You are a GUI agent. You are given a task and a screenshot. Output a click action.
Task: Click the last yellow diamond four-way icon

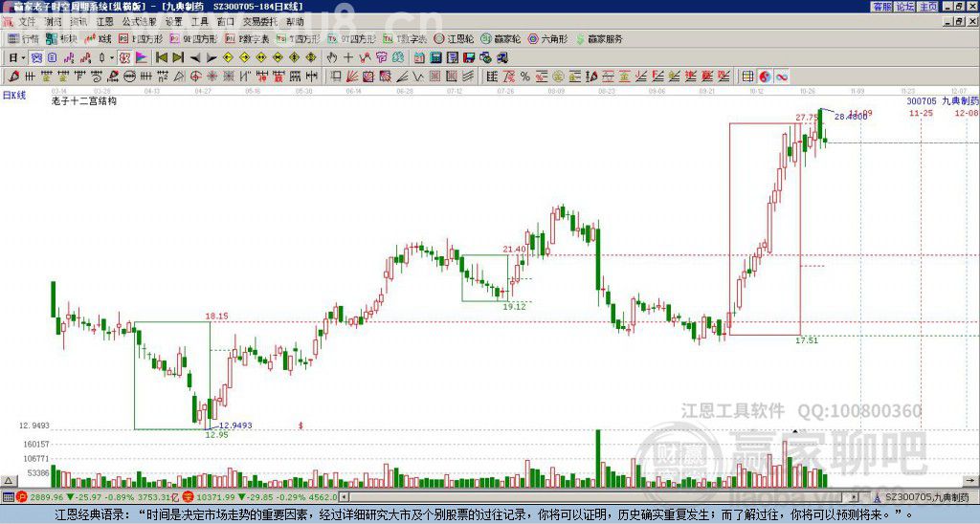311,58
